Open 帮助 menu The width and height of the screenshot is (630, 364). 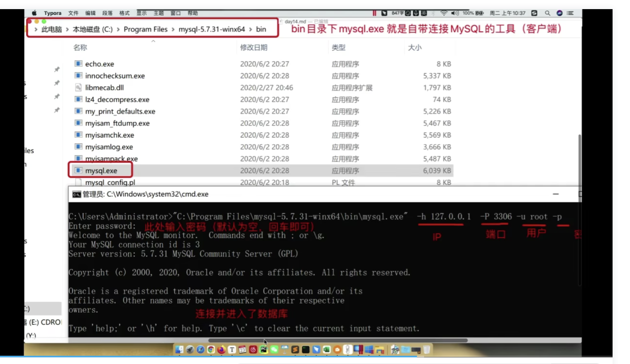pos(193,13)
